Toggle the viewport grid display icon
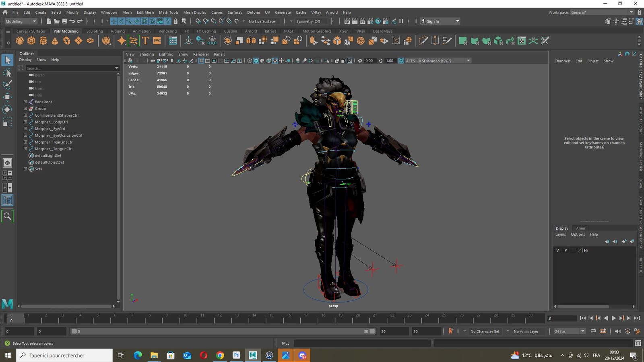 (x=201, y=61)
